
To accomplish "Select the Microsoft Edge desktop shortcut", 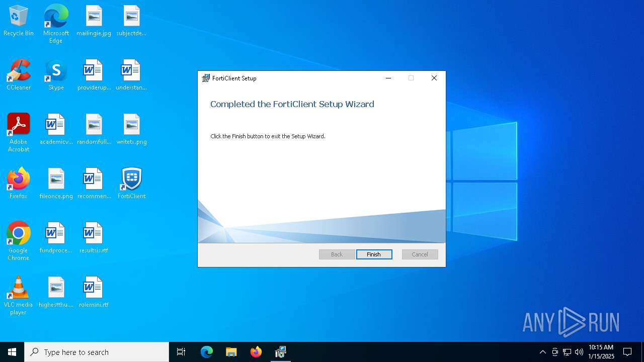I will click(56, 24).
